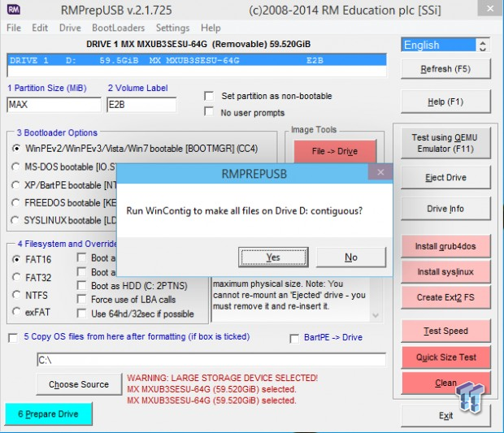Viewport: 504px width, 433px height.
Task: Click Help (F1) button
Action: [x=445, y=102]
